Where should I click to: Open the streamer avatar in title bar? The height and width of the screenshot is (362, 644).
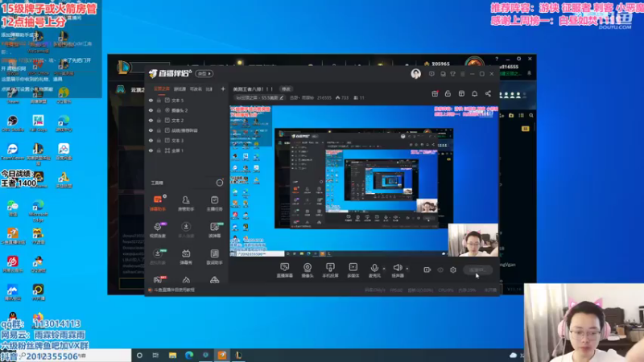pyautogui.click(x=415, y=73)
